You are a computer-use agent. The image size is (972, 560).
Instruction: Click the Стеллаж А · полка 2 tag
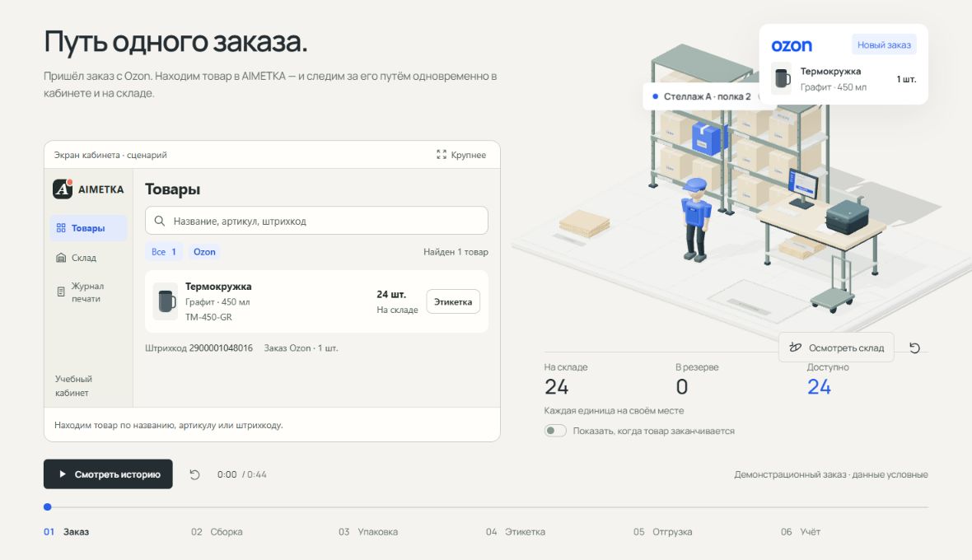702,96
